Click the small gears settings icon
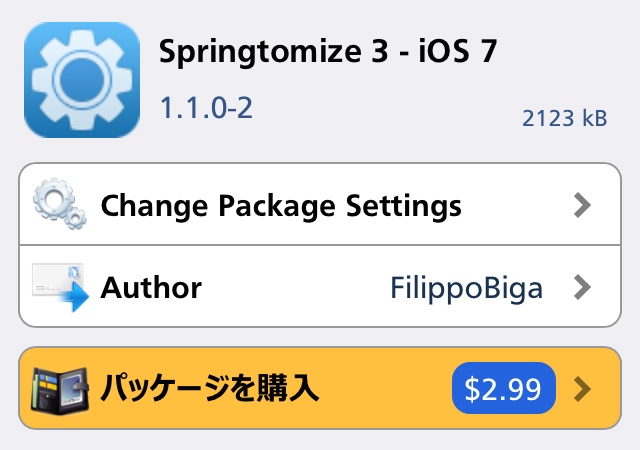 (60, 204)
